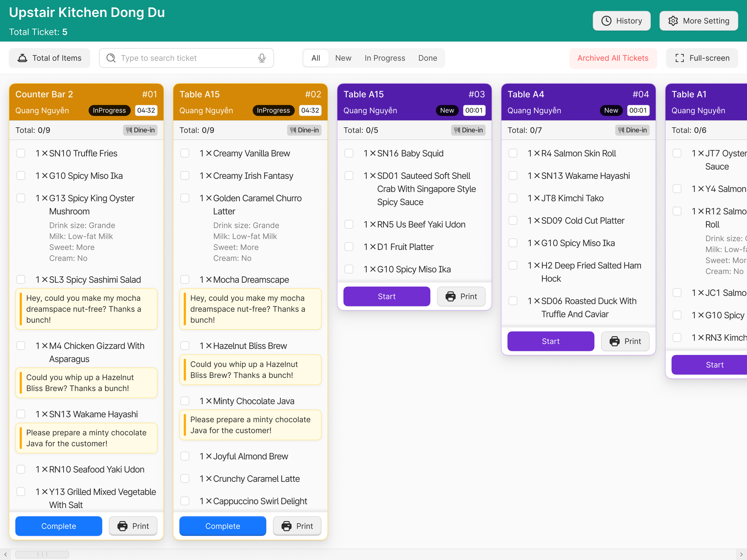
Task: Click the Total of Items bell icon
Action: tap(22, 58)
